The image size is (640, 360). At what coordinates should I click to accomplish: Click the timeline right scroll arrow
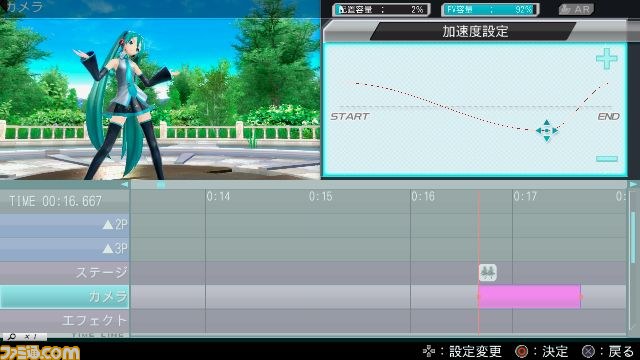point(633,184)
